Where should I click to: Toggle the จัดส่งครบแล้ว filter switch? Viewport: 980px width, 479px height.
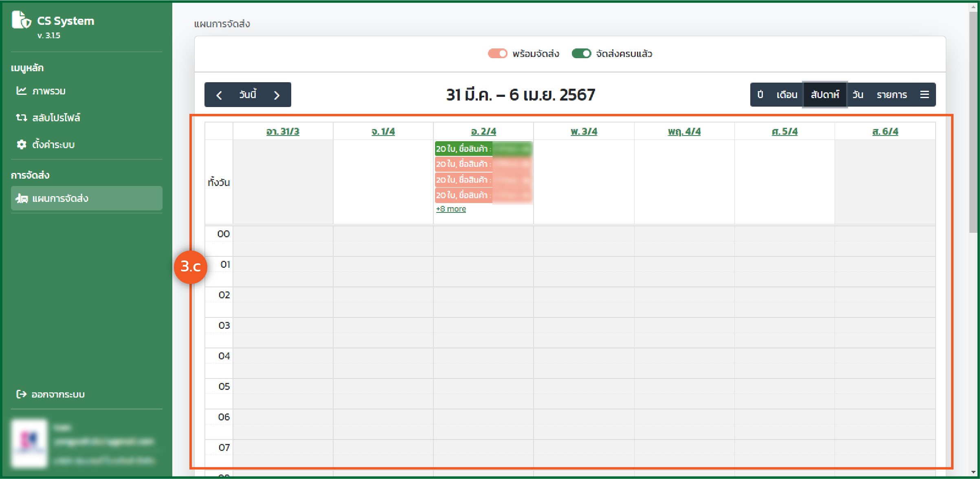click(581, 54)
